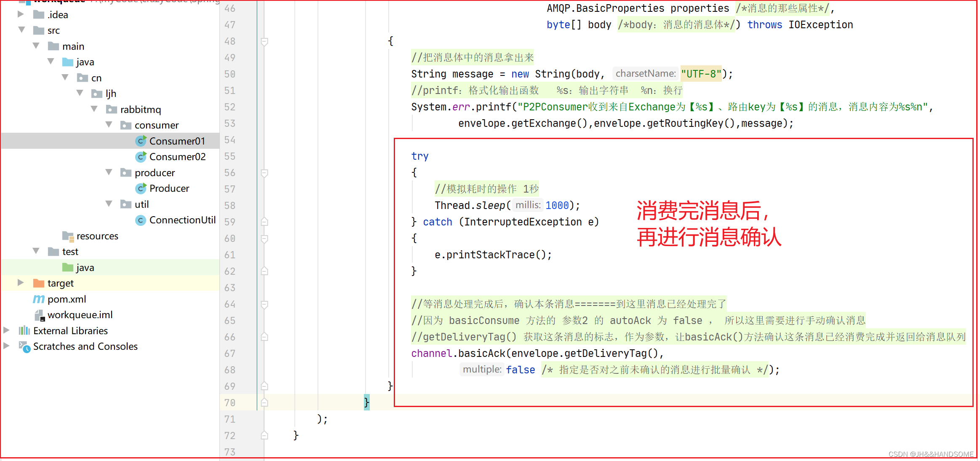Toggle fold marker at line 64 comment

tap(264, 304)
